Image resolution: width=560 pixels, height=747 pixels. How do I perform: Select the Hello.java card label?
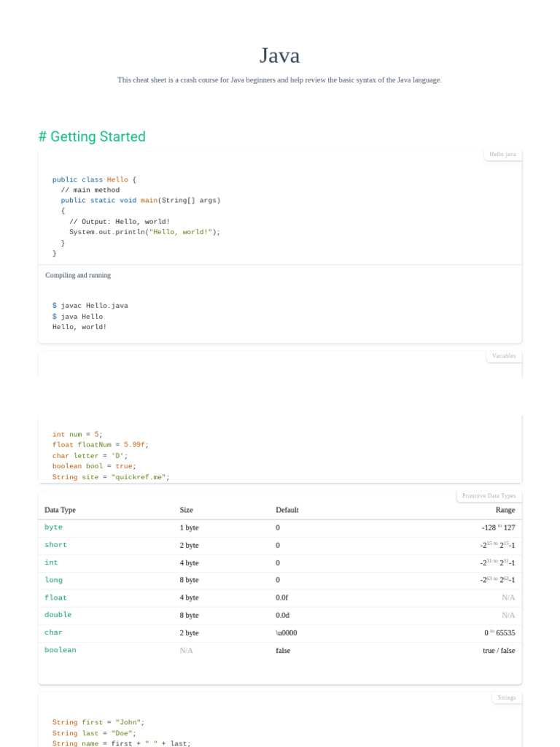[502, 155]
